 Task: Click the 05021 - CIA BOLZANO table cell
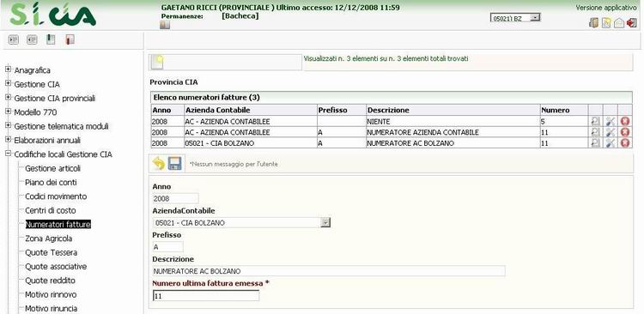click(251, 143)
